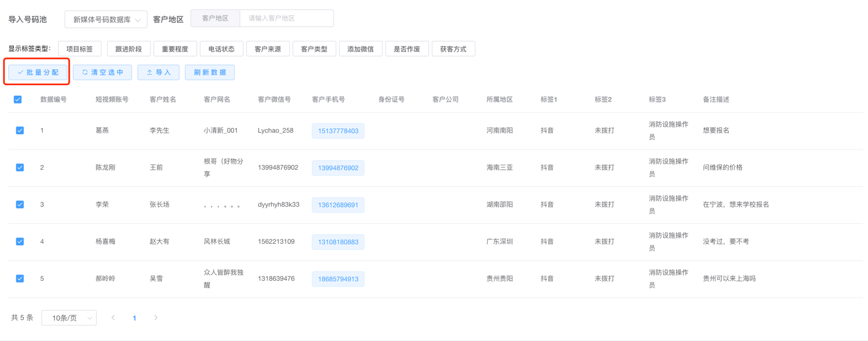Click phone number 15137778403
This screenshot has height=341, width=868.
pos(338,131)
